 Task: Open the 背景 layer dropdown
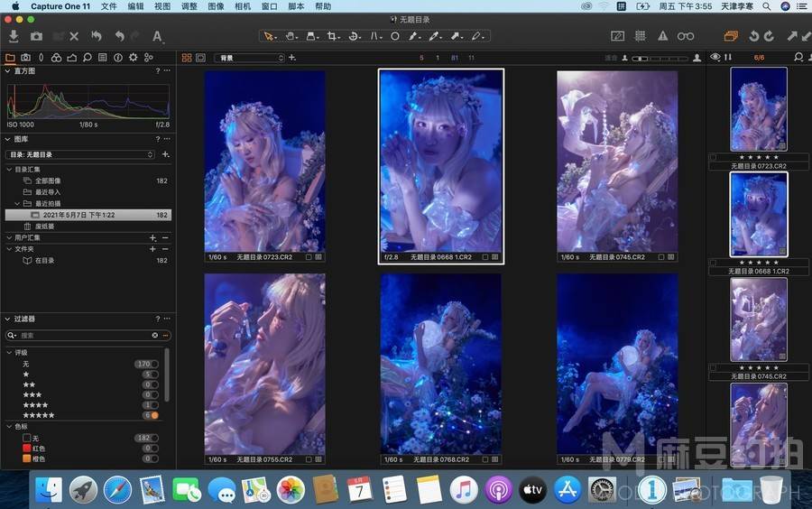[250, 58]
